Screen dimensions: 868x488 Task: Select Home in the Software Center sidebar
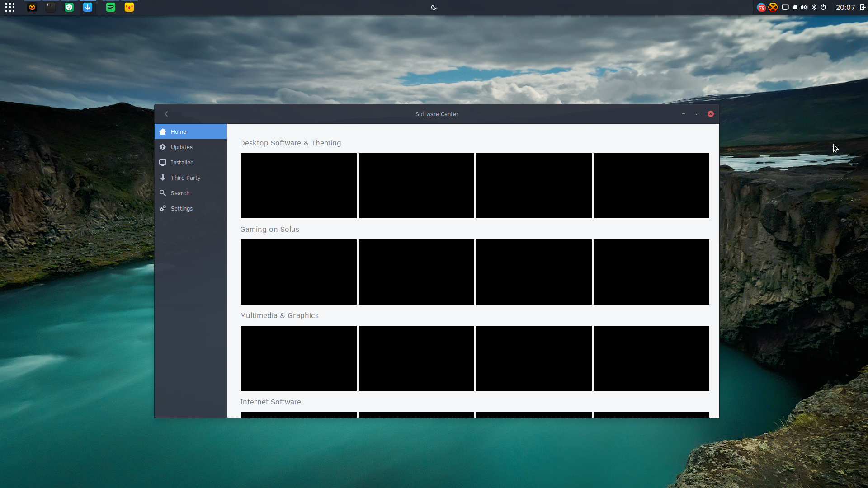(191, 131)
